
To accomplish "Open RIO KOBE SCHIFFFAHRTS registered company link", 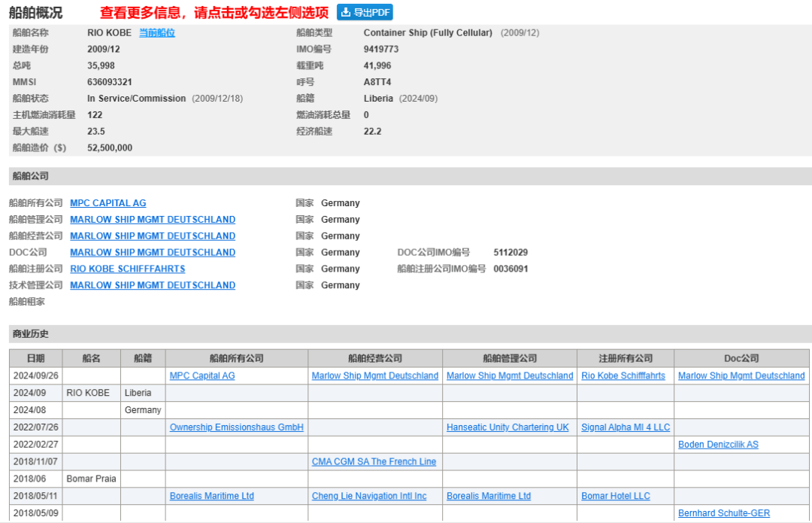I will pos(127,269).
